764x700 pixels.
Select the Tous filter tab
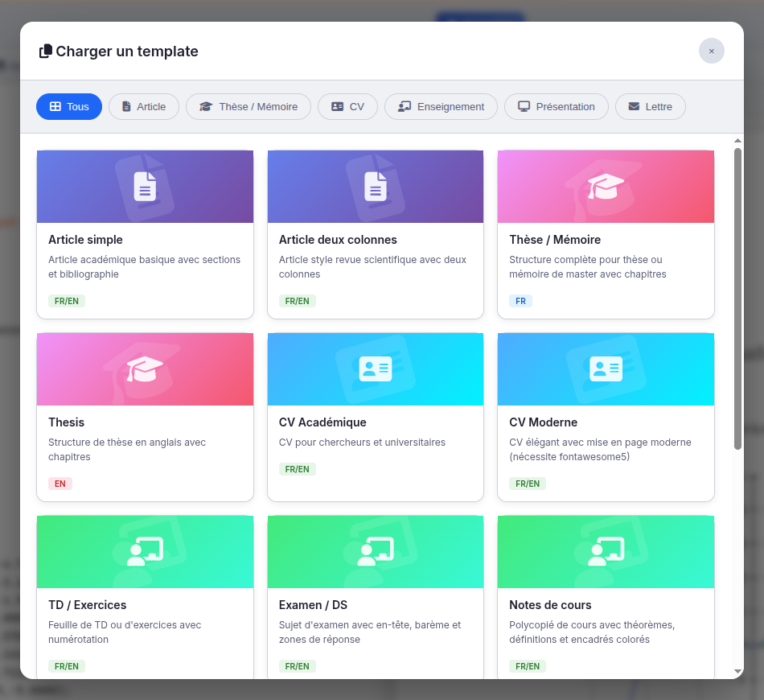pos(69,107)
